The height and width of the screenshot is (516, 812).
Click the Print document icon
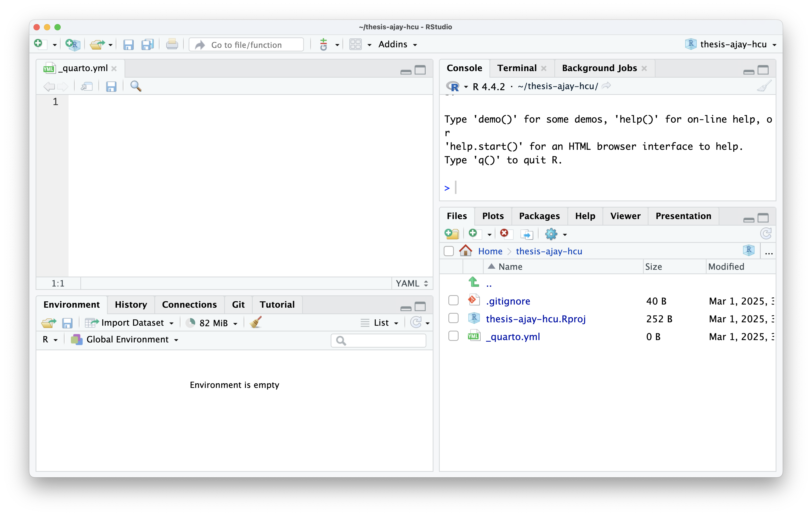(172, 44)
